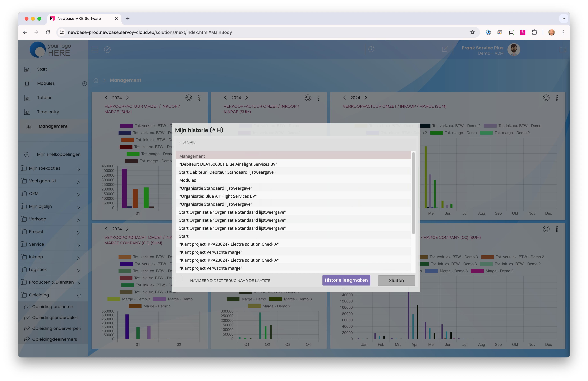588x381 pixels.
Task: Select Time entry in the sidebar
Action: 48,112
